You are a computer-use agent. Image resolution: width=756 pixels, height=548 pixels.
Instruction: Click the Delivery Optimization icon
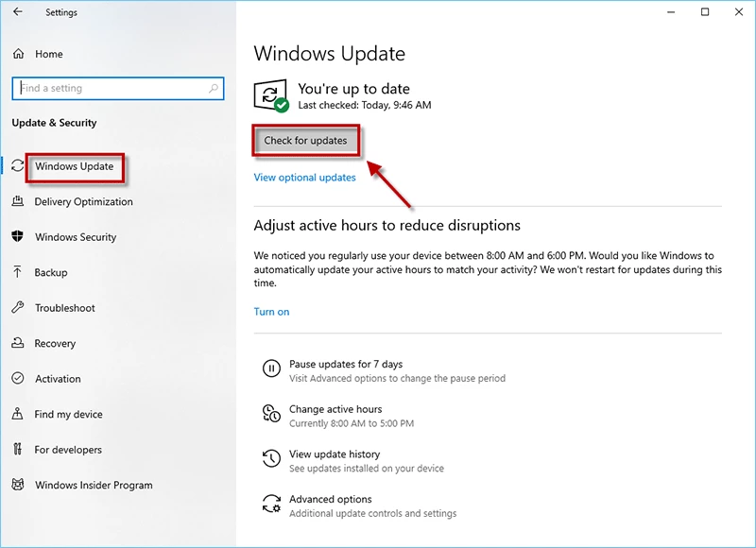(x=17, y=201)
